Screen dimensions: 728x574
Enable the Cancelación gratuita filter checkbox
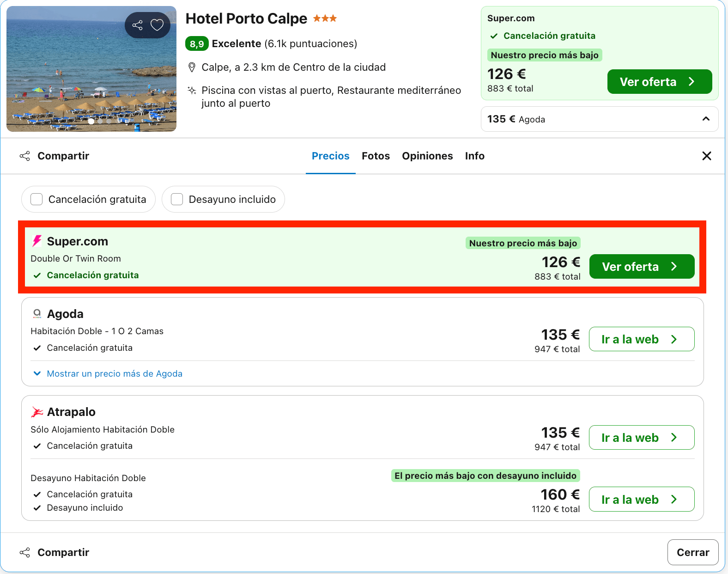(36, 199)
